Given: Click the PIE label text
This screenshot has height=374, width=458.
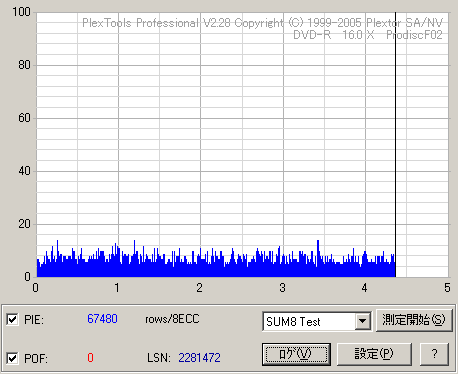Looking at the screenshot, I should click(x=34, y=320).
